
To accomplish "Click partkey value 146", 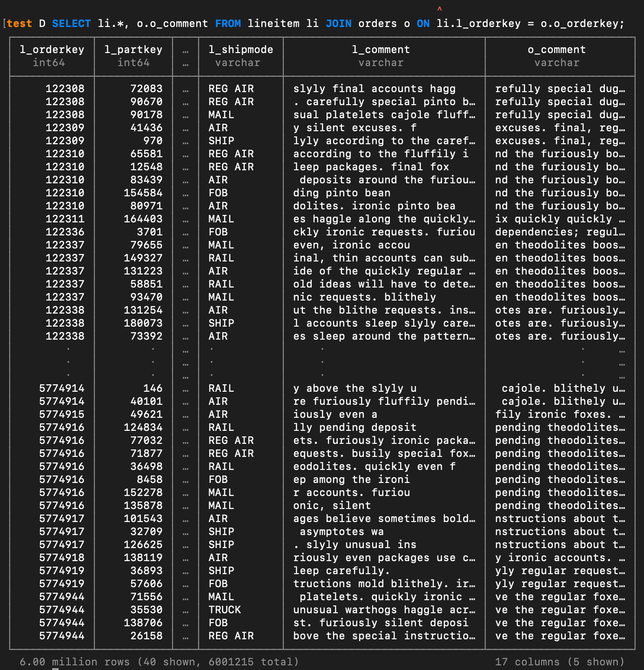I will pos(153,389).
